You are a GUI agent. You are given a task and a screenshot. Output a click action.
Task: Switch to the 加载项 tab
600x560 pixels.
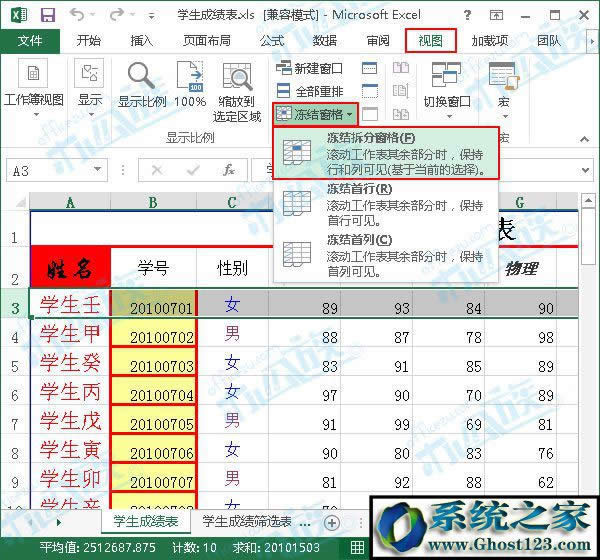click(490, 40)
